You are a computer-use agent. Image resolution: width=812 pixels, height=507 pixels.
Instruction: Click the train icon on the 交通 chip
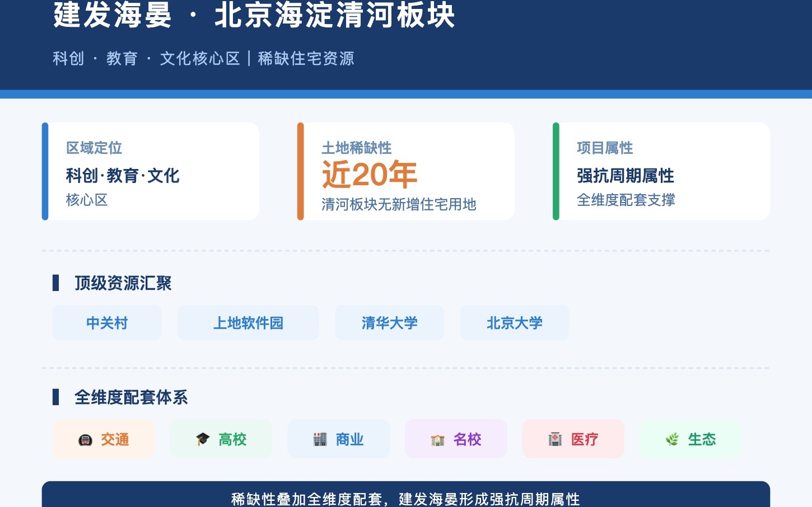(x=85, y=440)
